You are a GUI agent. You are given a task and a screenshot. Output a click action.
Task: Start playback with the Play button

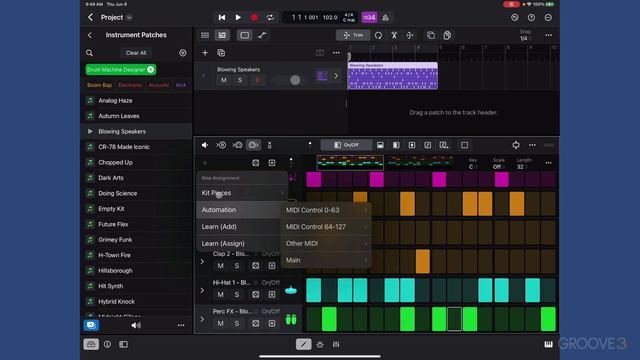click(238, 18)
